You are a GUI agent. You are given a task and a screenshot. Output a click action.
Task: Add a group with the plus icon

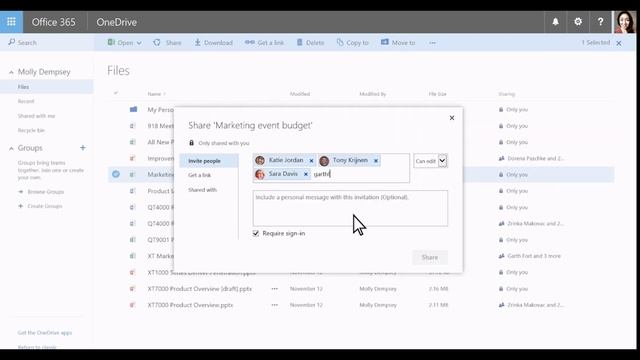point(83,148)
